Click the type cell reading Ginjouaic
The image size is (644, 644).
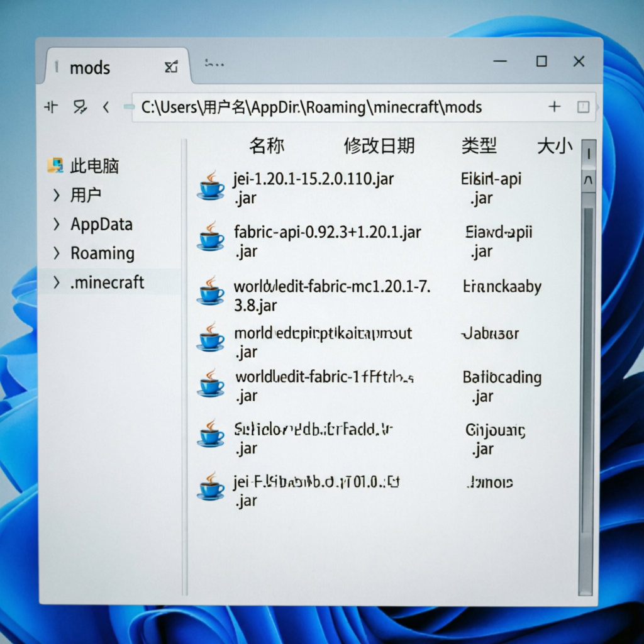[495, 439]
